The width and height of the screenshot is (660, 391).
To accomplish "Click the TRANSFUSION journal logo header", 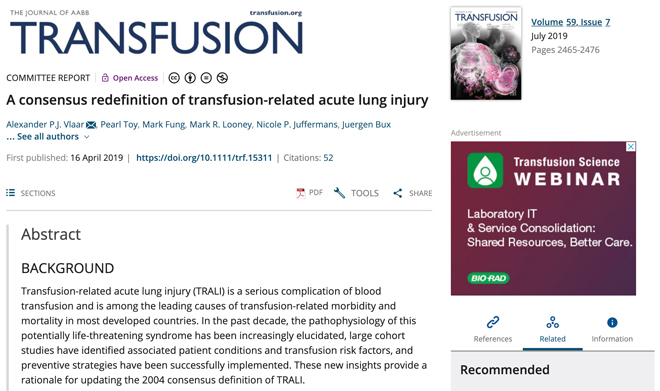I will [x=156, y=33].
